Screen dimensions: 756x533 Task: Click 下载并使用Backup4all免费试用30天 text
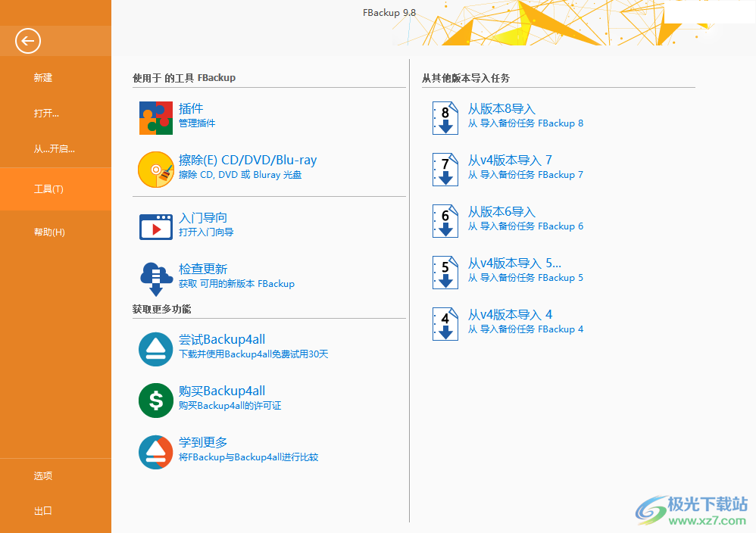pos(254,354)
